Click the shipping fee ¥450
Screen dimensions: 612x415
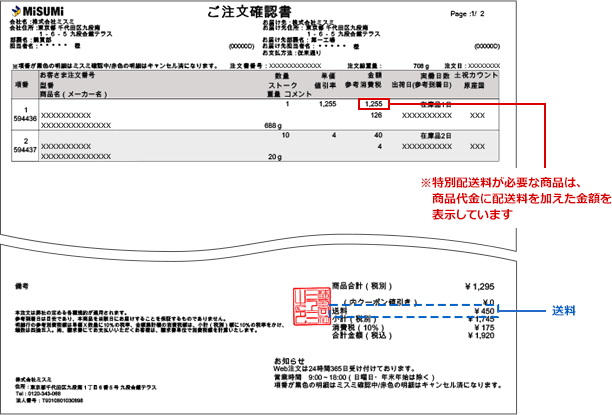pos(484,311)
